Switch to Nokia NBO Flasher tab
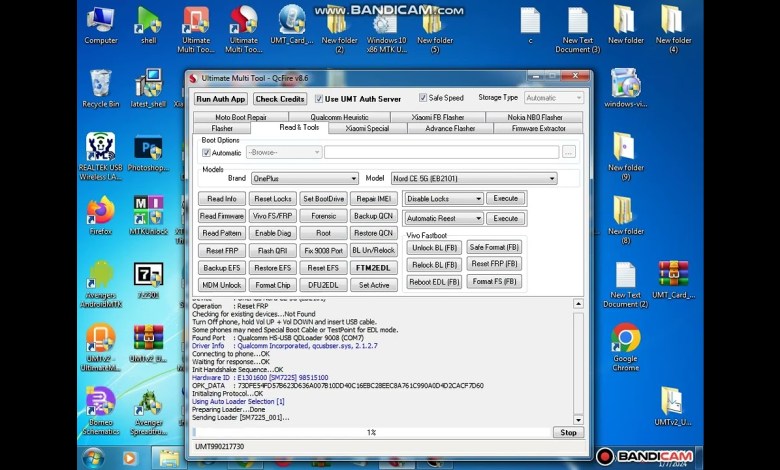 535,117
